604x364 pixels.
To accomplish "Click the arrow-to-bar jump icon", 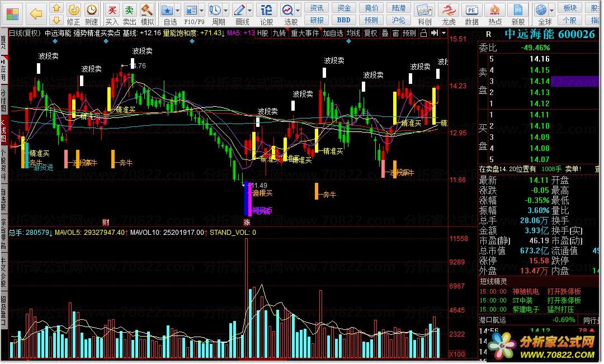I will tap(435, 33).
